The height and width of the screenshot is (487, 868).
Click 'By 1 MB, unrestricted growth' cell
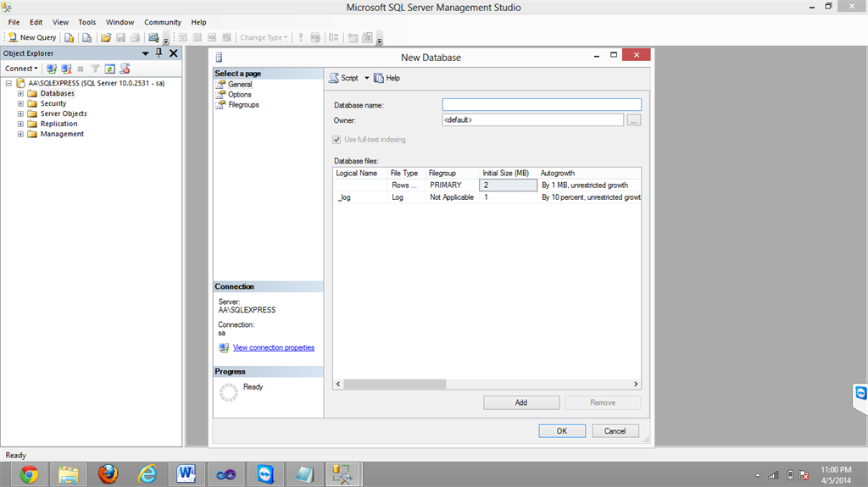[589, 185]
